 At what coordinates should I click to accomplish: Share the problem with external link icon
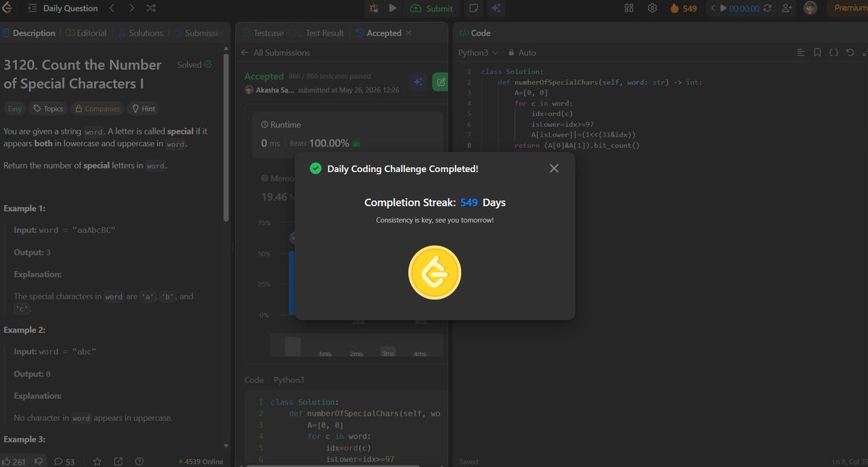point(118,461)
